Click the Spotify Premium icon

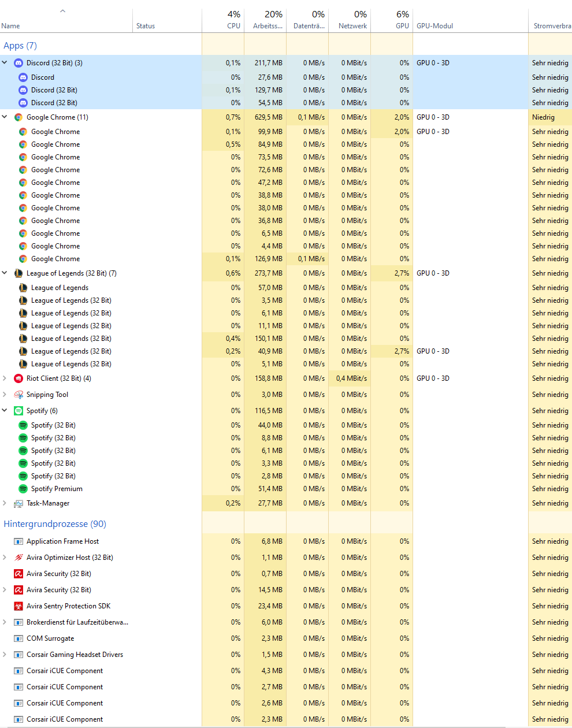click(23, 489)
